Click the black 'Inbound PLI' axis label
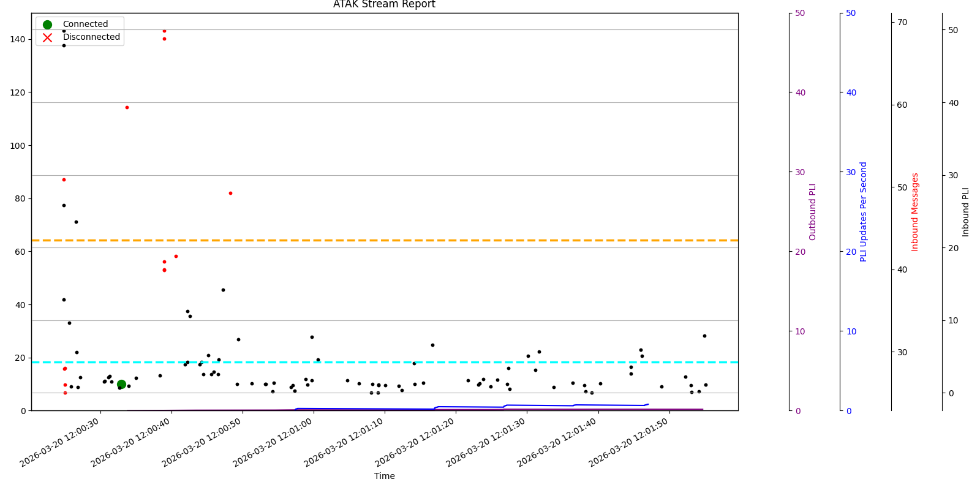980x490 pixels. point(966,211)
